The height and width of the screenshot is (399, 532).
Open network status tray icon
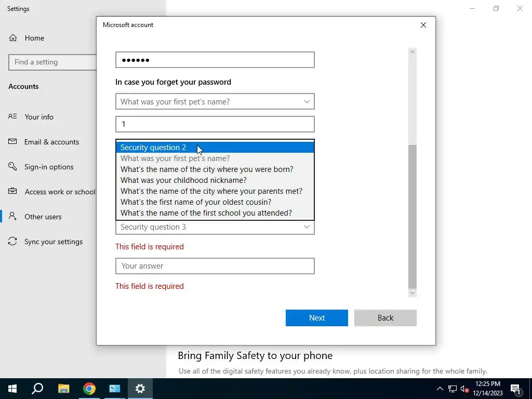pyautogui.click(x=453, y=389)
